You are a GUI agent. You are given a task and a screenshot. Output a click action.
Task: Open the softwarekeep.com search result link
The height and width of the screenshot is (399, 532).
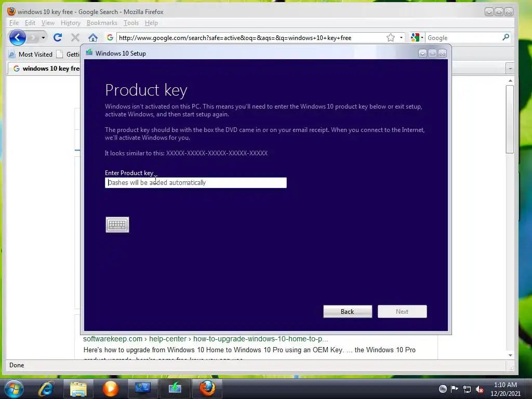click(x=206, y=339)
